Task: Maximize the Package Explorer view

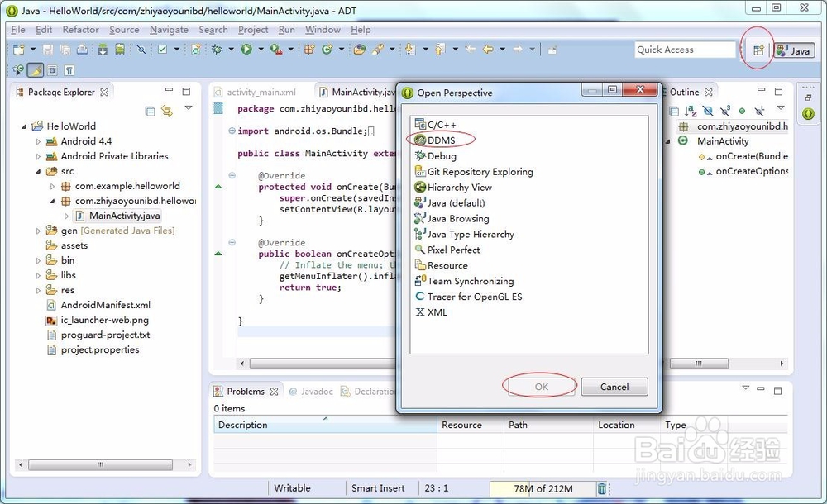Action: pyautogui.click(x=186, y=92)
